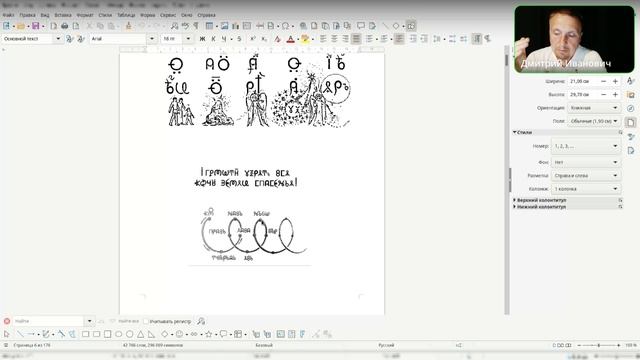Screen dimensions: 640x360
Task: Open Sidebar Navigator compass icon
Action: tap(631, 109)
